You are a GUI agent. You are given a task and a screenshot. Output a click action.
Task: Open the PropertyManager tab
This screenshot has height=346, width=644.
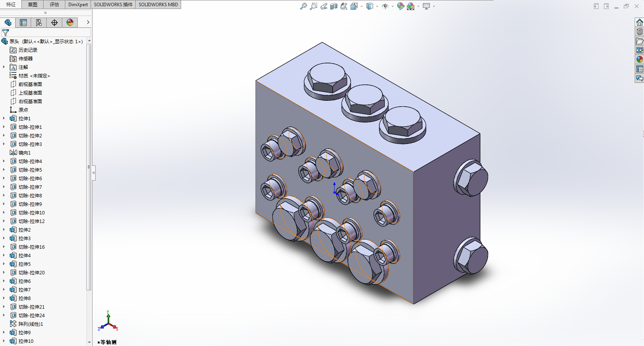pos(23,23)
